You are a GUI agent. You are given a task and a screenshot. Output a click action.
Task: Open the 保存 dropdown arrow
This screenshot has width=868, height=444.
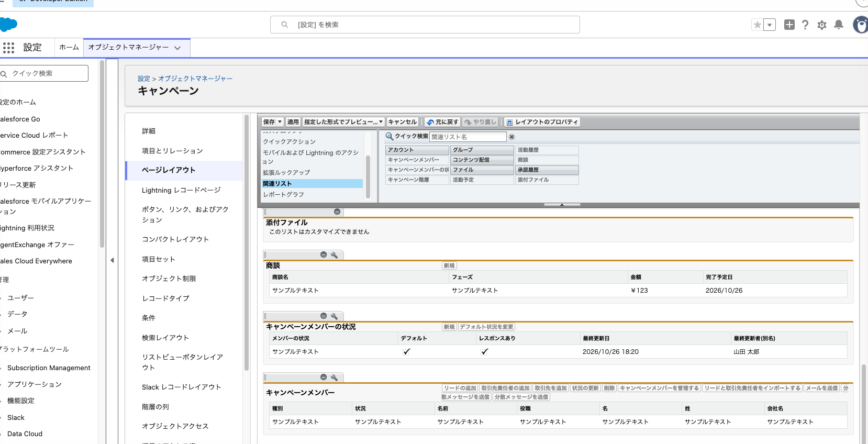pyautogui.click(x=280, y=122)
